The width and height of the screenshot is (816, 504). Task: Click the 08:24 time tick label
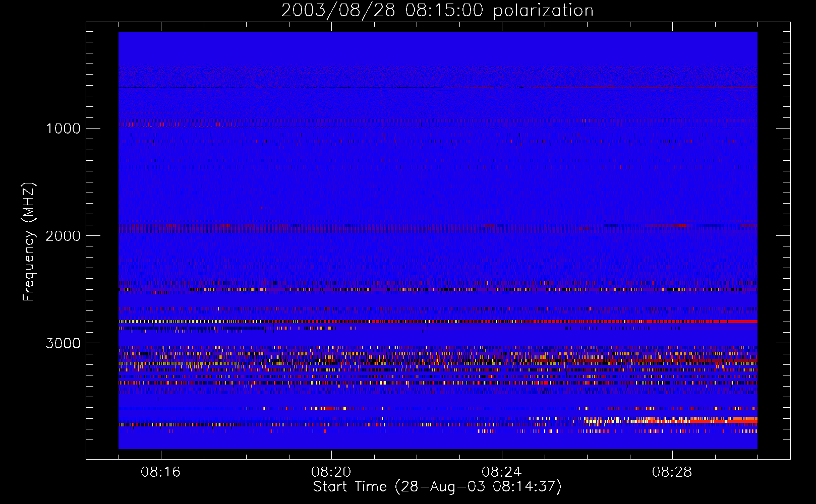point(502,472)
